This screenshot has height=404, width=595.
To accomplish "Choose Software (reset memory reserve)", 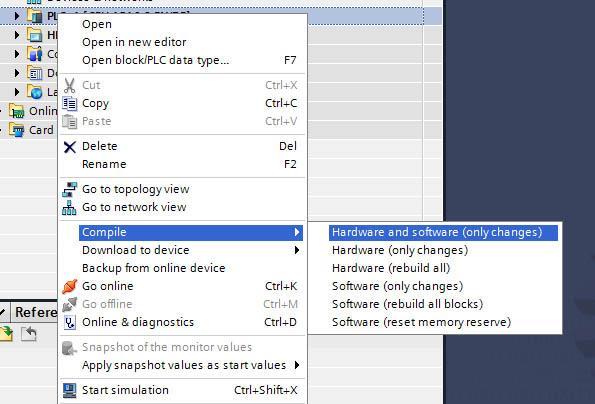I will 421,322.
